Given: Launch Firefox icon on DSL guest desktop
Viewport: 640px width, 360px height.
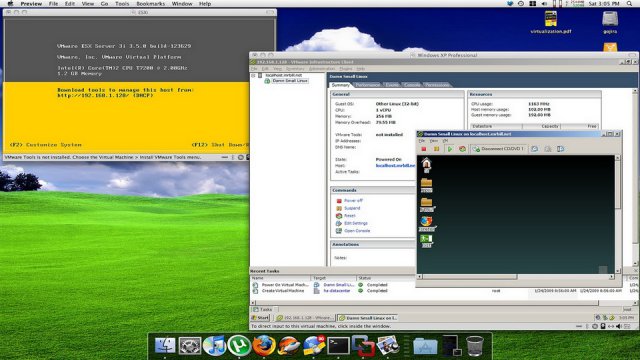Looking at the screenshot, I should [427, 223].
